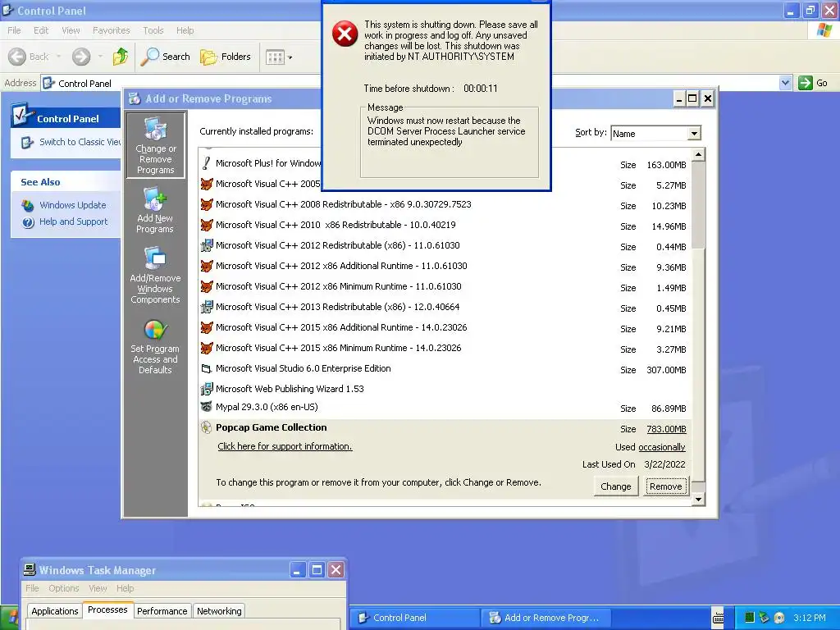Image resolution: width=840 pixels, height=630 pixels.
Task: Click the Microsoft Web Publishing Wizard icon
Action: (x=206, y=389)
